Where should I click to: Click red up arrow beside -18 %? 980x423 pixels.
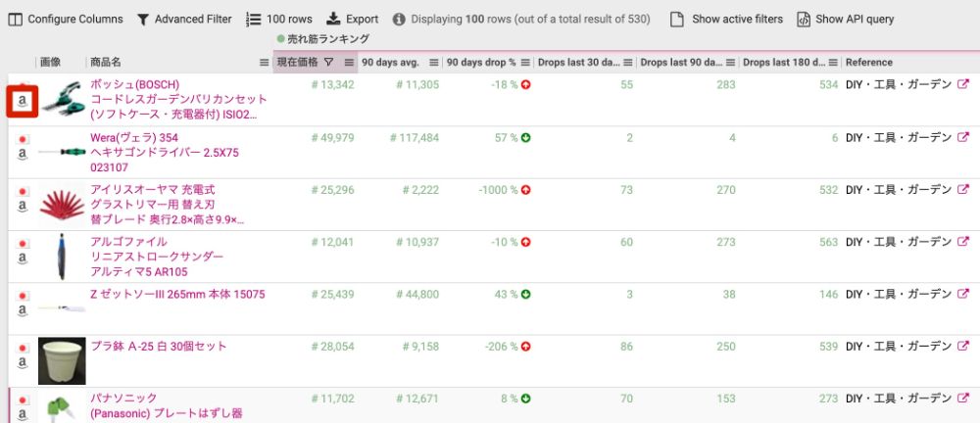[x=525, y=85]
